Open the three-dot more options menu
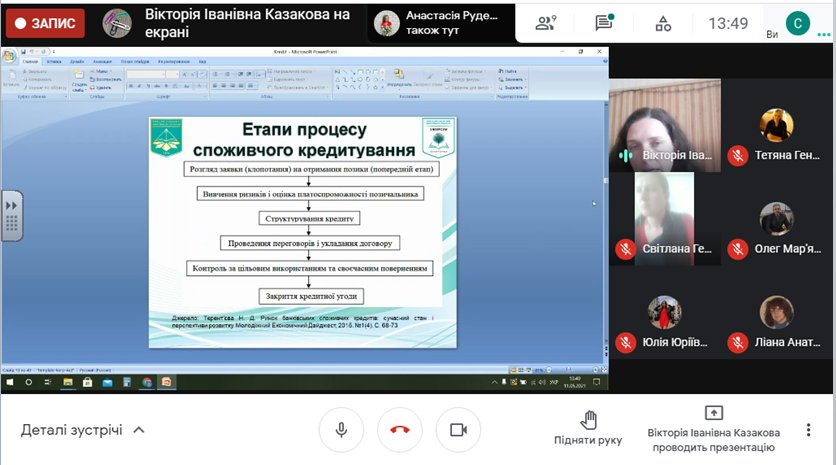This screenshot has width=836, height=465. [x=808, y=430]
